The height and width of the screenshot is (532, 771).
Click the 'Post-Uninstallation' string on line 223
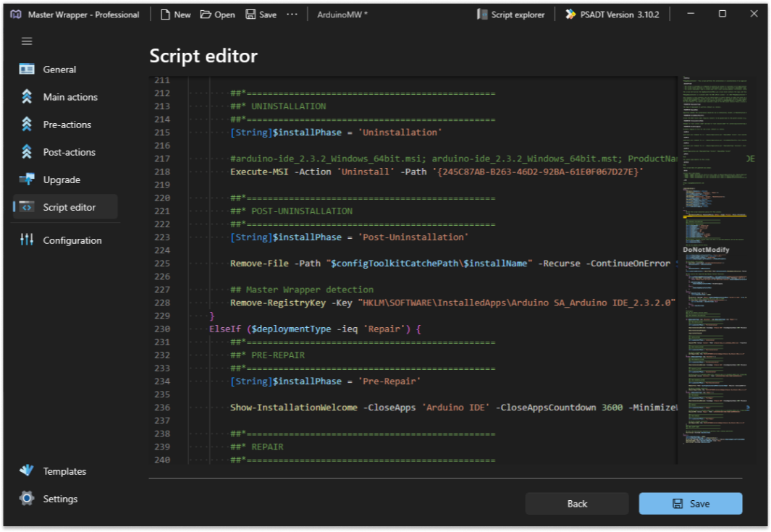click(413, 237)
